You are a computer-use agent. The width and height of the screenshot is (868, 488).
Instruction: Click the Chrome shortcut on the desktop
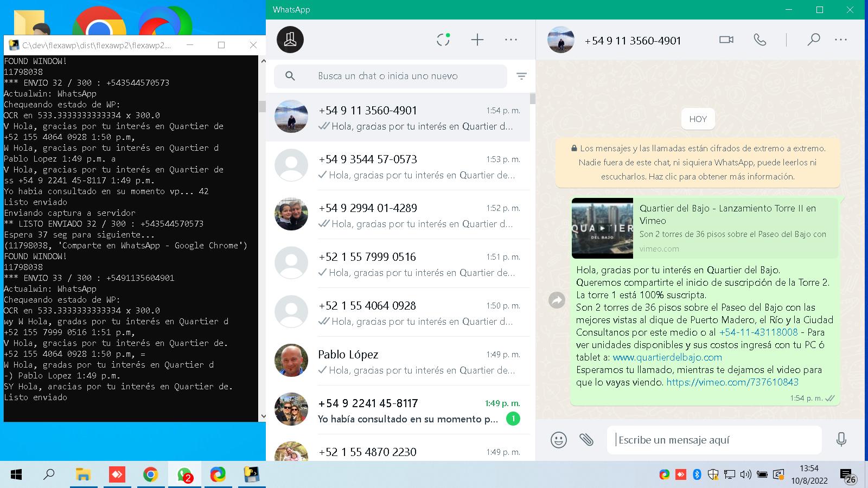(99, 22)
